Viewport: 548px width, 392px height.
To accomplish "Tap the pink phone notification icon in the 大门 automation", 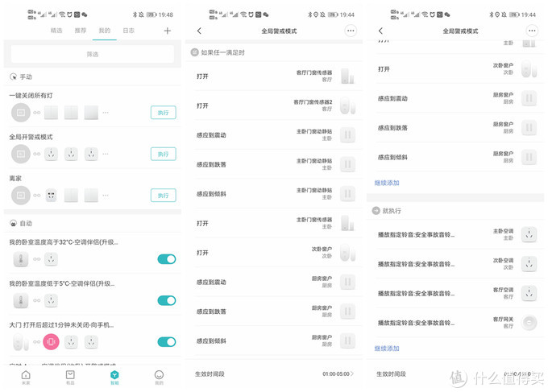I will coord(51,342).
